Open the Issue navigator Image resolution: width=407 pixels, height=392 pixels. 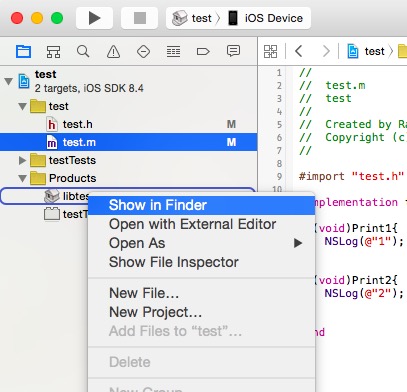click(113, 51)
